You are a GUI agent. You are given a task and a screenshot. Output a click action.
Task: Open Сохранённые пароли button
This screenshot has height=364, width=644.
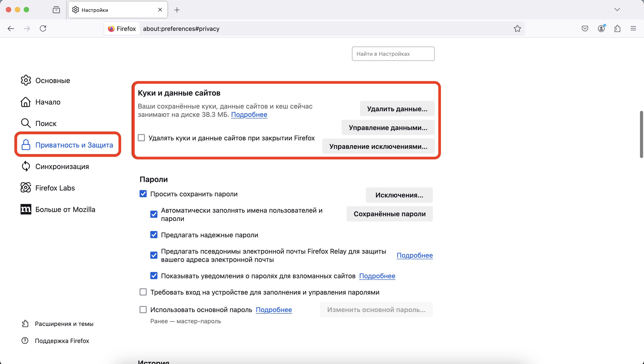[x=390, y=214]
